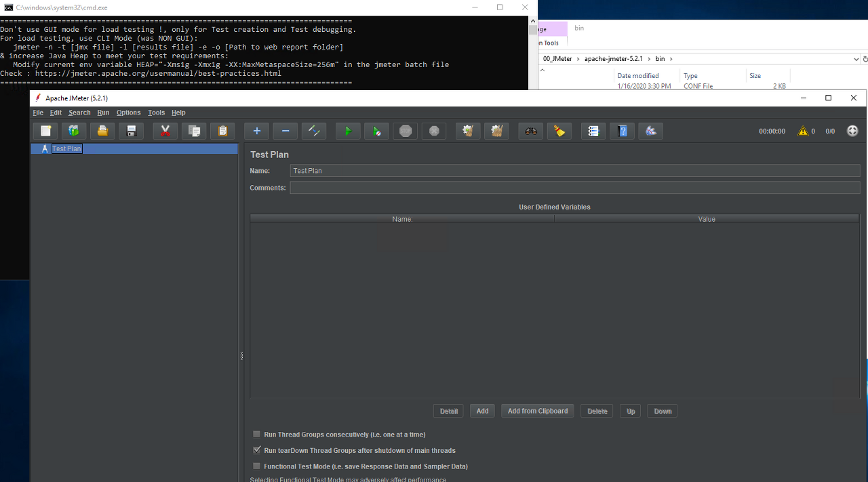Sort by Type column in Explorer

coord(690,76)
